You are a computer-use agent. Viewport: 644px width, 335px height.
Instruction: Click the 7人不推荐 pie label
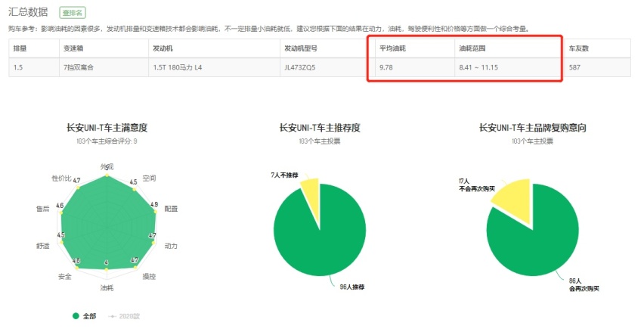pos(284,175)
